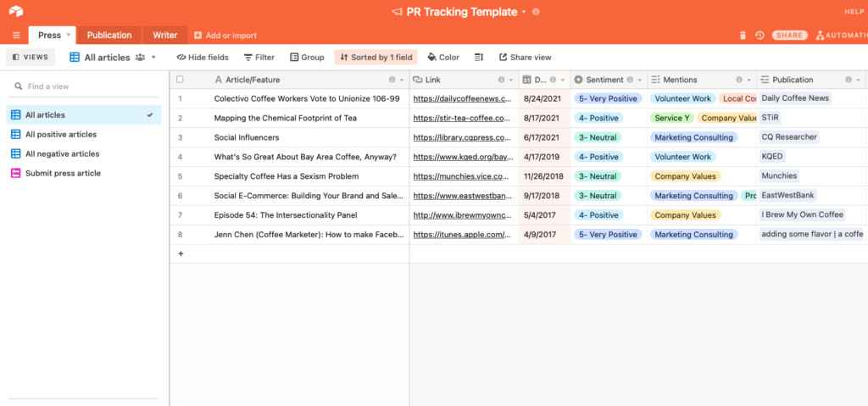Open PR Tracking Template title dropdown
Viewport: 868px width, 406px height.
point(524,12)
